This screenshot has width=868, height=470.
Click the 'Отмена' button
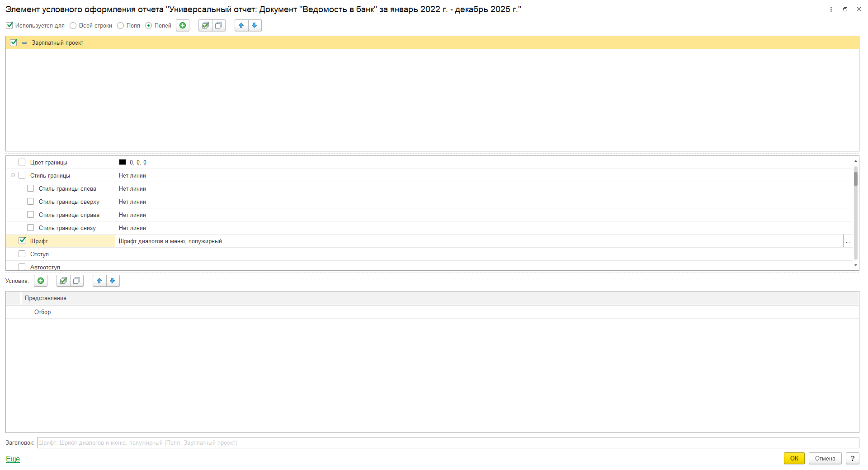(x=825, y=458)
